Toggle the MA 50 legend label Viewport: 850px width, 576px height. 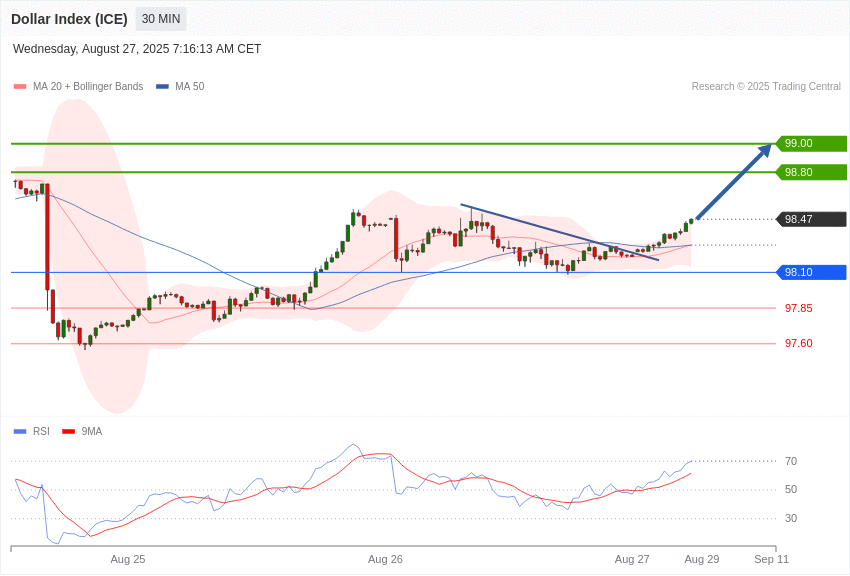(x=190, y=87)
